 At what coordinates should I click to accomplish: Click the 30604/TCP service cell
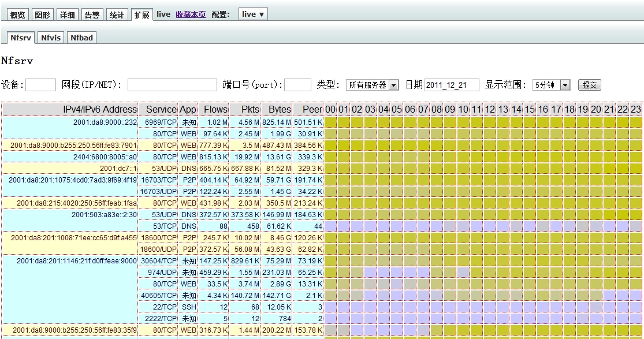click(158, 260)
